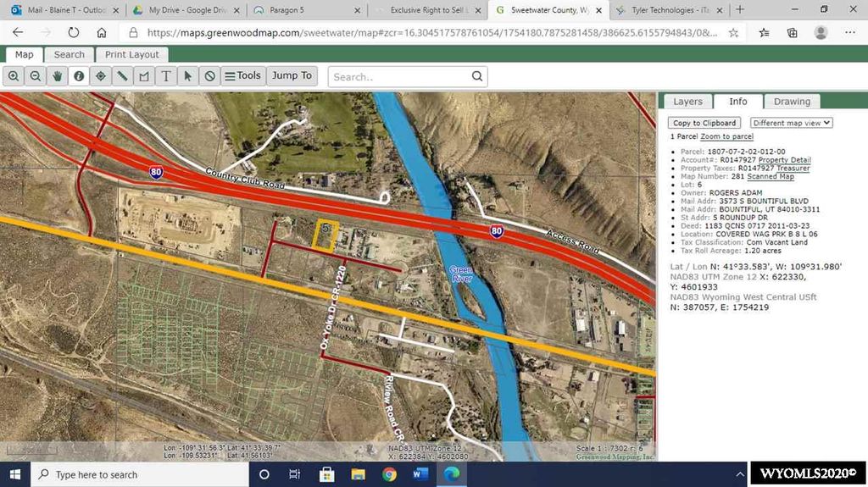Choose the Text annotation tool

pos(165,76)
